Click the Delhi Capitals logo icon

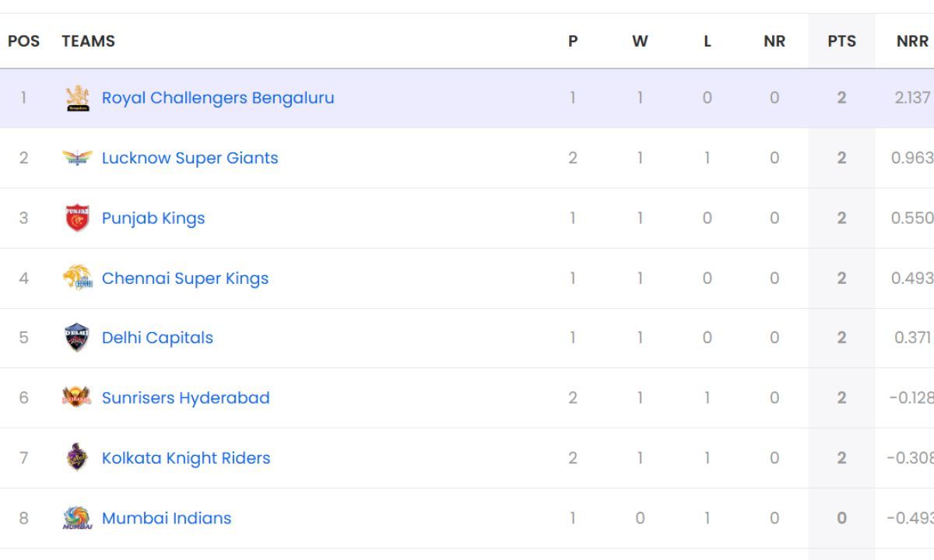click(x=77, y=338)
